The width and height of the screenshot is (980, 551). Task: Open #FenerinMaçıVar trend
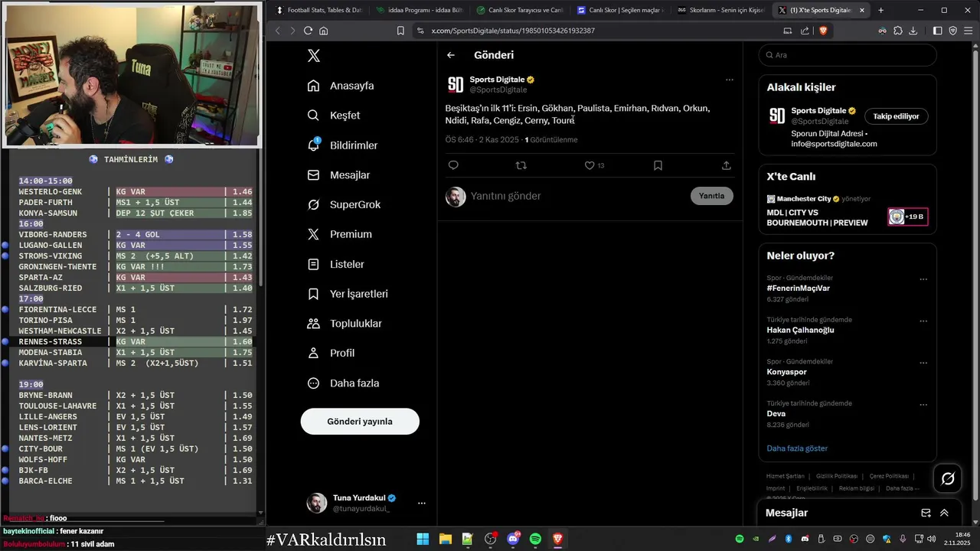[x=799, y=289]
